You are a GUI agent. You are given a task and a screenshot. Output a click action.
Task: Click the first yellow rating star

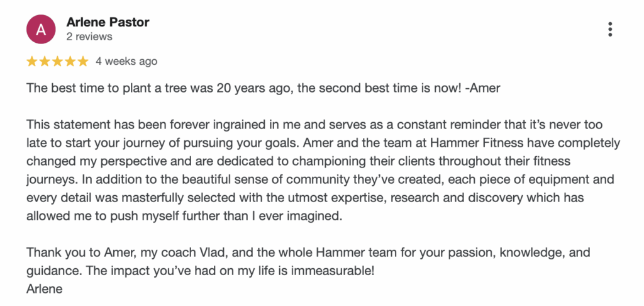point(31,61)
